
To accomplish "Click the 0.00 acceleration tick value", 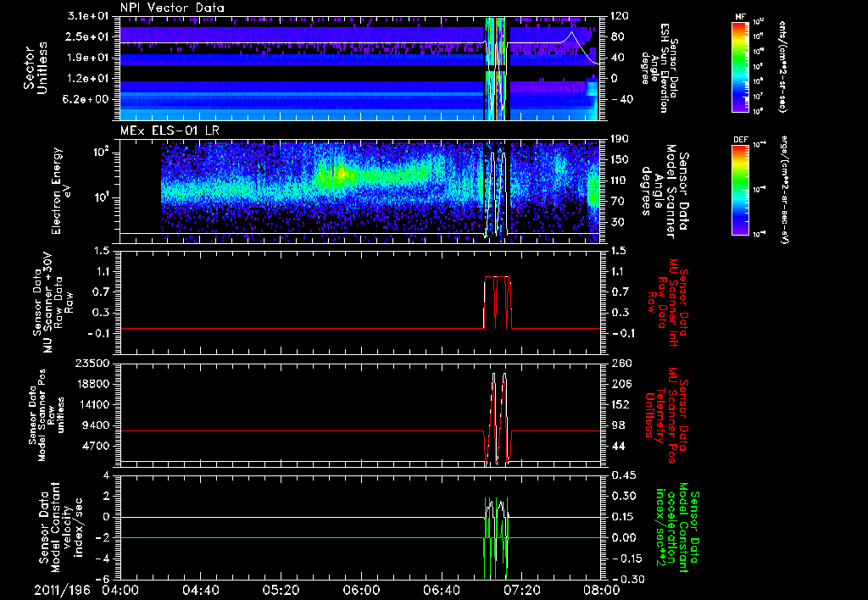I will [x=622, y=538].
